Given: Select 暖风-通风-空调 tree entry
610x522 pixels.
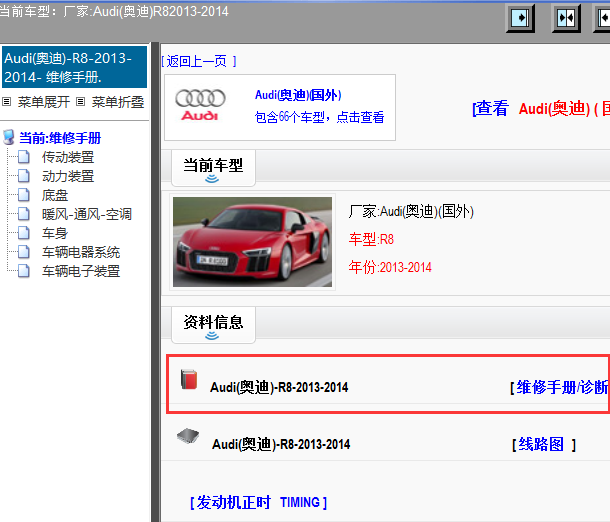Looking at the screenshot, I should pos(87,214).
